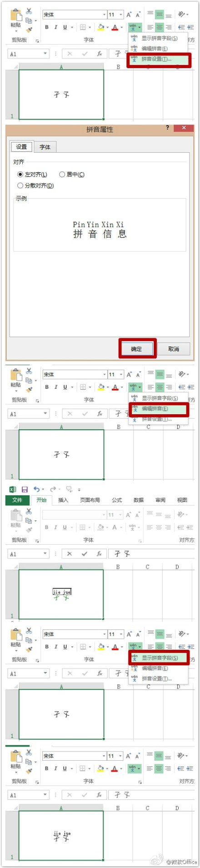This screenshot has height=868, width=200.
Task: Click the Undo arrow in the quick access toolbar
Action: click(x=36, y=489)
